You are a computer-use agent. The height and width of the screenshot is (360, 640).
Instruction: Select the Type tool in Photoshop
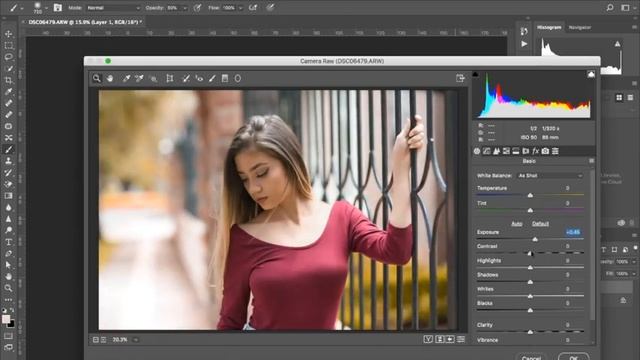coord(8,242)
